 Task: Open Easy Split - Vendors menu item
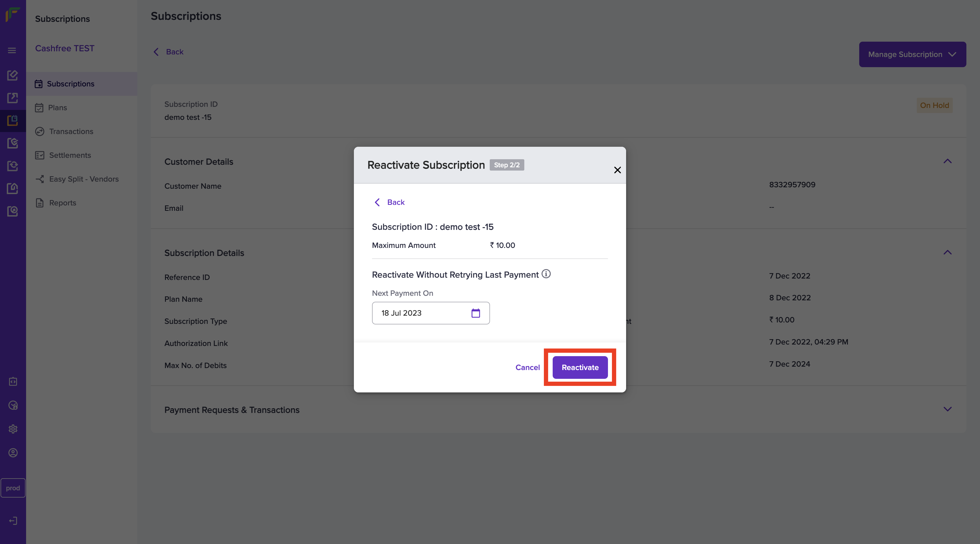(x=84, y=179)
